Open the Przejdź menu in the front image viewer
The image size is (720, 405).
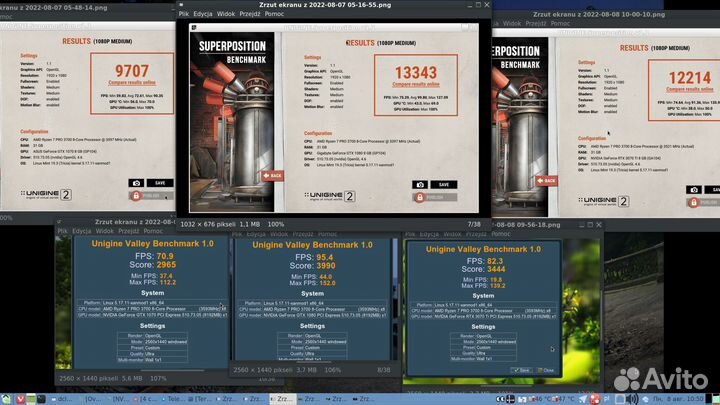[250, 14]
